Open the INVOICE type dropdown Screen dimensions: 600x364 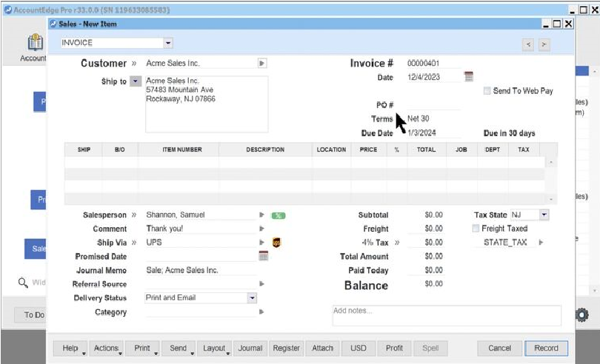[x=168, y=43]
